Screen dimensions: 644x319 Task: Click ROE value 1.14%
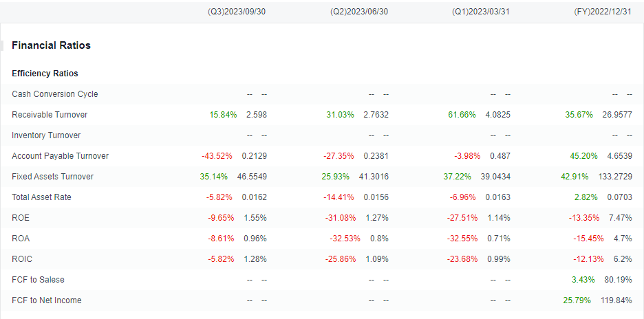click(499, 218)
